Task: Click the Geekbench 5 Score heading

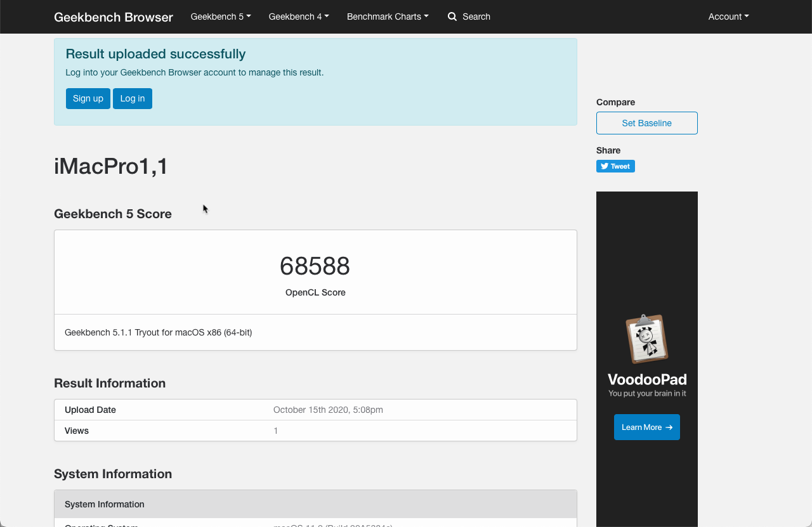Action: pyautogui.click(x=113, y=214)
